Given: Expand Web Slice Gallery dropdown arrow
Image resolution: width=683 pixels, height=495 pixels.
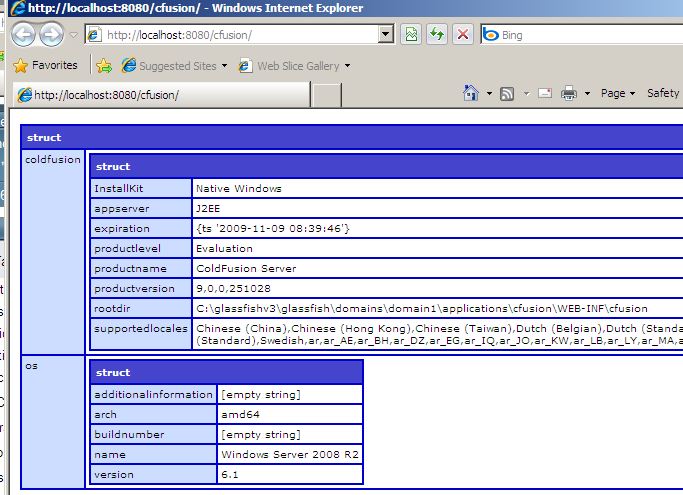Looking at the screenshot, I should coord(348,66).
